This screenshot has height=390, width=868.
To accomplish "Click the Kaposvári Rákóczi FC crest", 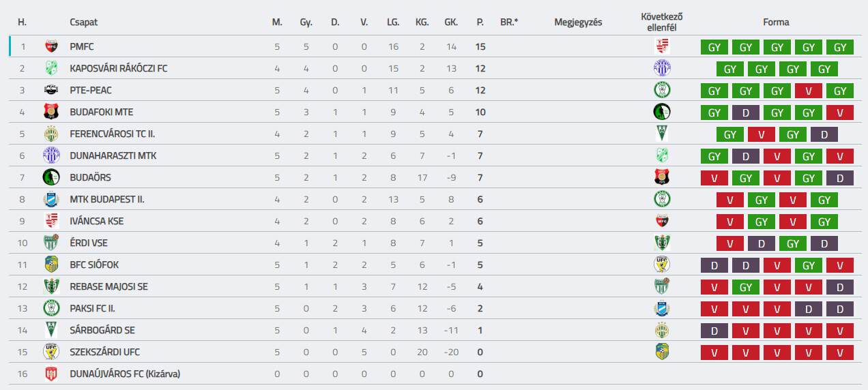I will 51,68.
